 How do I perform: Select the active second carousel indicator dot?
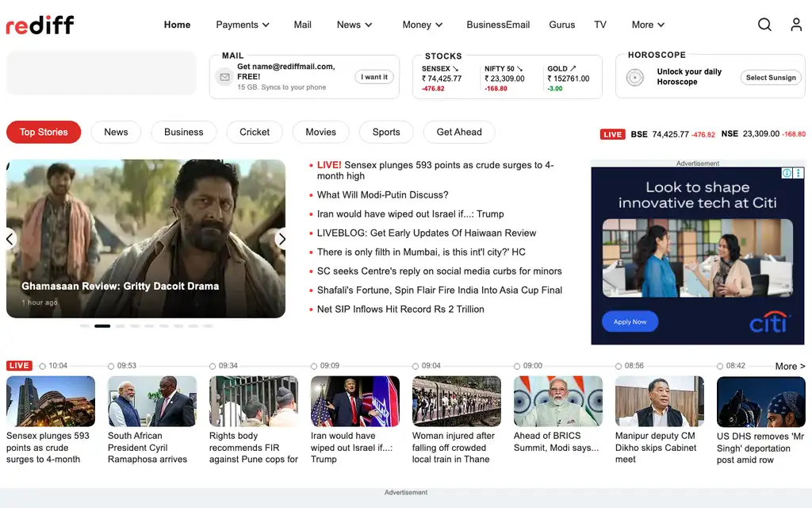tap(102, 326)
